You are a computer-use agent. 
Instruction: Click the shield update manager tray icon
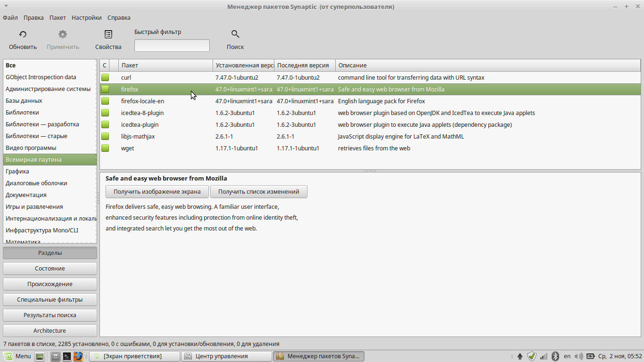tap(532, 356)
